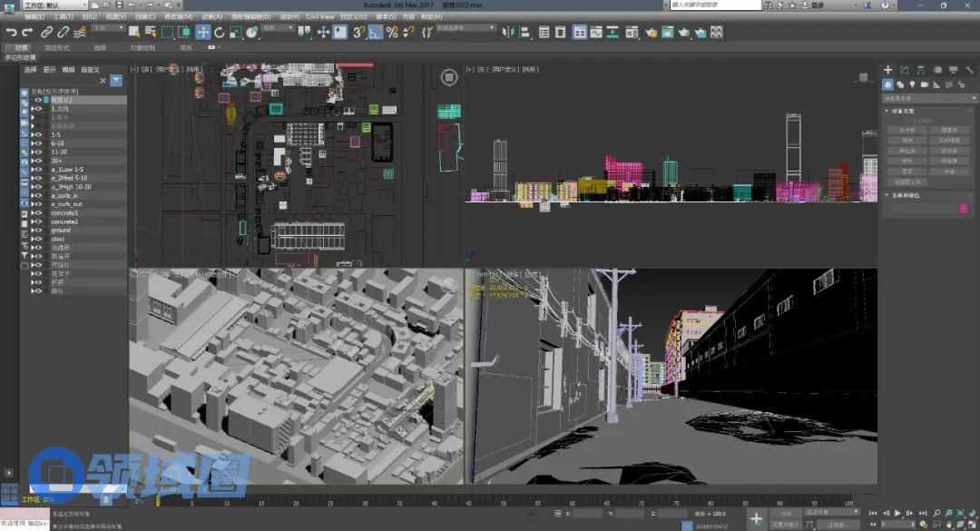Activate the Select and Rotate tool
Screen dimensions: 980x531
(220, 33)
